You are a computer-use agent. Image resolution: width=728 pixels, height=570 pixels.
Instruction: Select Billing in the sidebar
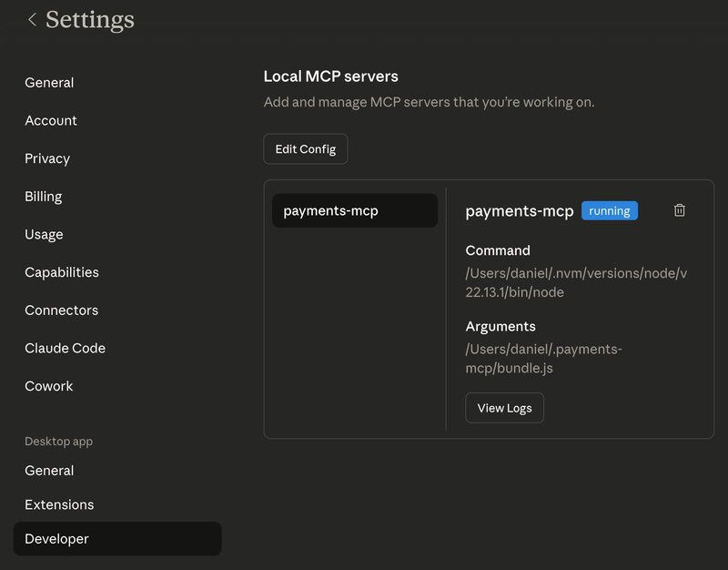pyautogui.click(x=44, y=197)
